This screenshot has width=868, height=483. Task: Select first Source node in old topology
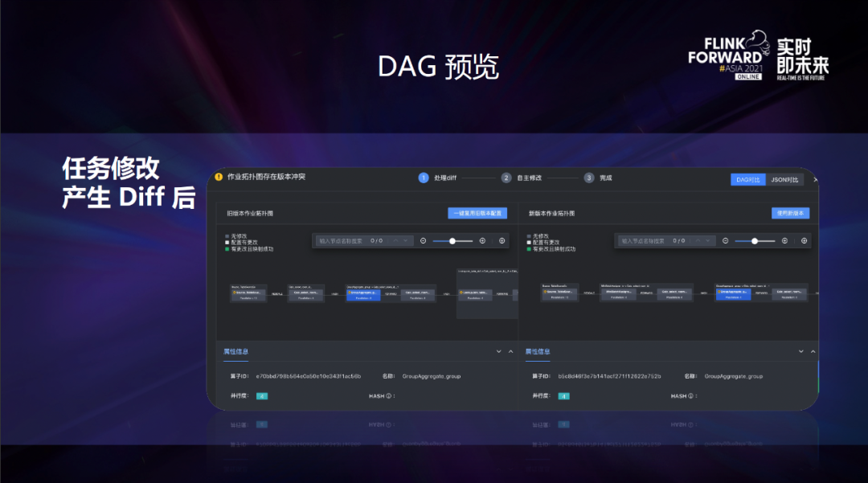tap(248, 295)
